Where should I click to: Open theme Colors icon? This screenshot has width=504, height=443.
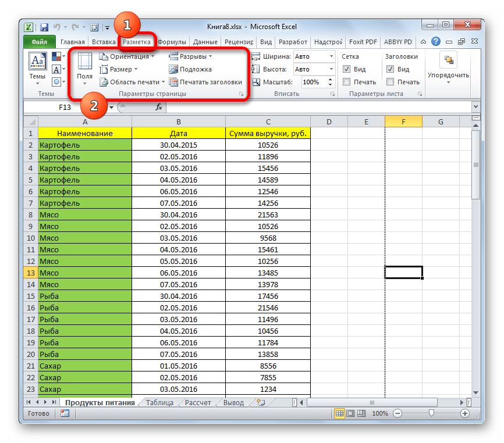pos(59,57)
